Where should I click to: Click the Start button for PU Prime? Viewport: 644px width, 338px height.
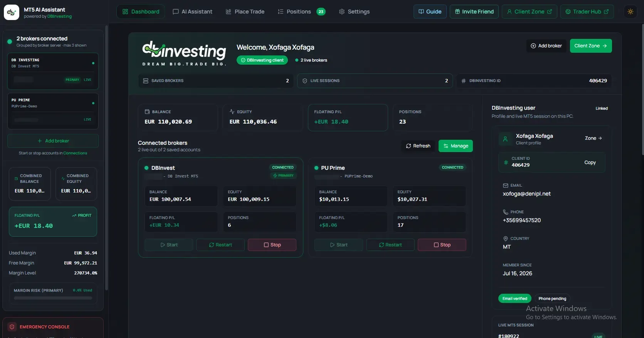[339, 245]
